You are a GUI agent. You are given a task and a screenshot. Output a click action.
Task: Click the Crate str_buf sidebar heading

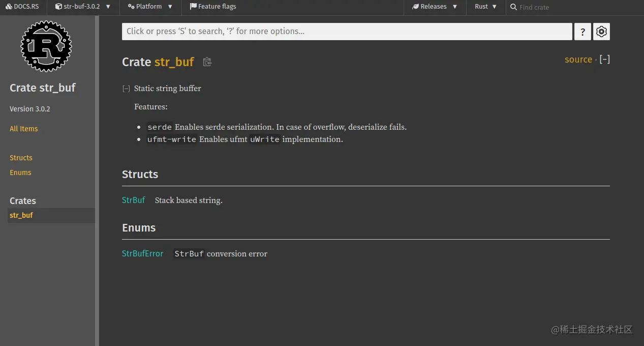click(x=43, y=88)
